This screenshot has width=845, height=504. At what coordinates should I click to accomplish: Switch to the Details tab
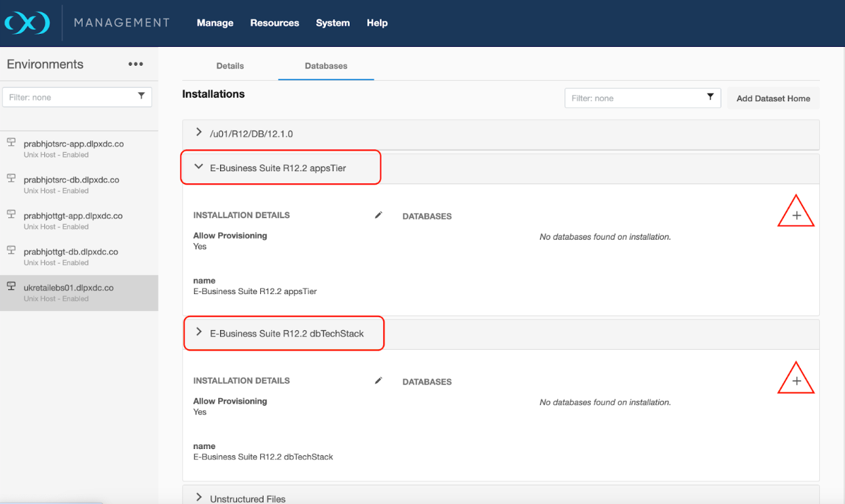230,66
